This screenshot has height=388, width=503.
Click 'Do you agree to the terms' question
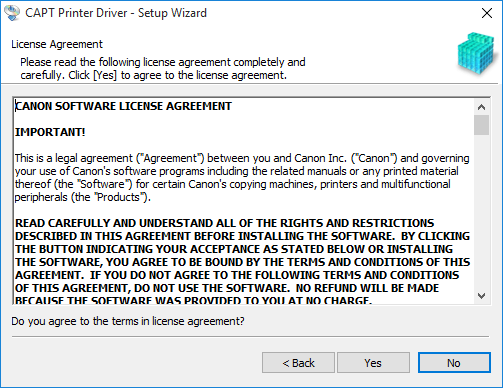pyautogui.click(x=128, y=321)
